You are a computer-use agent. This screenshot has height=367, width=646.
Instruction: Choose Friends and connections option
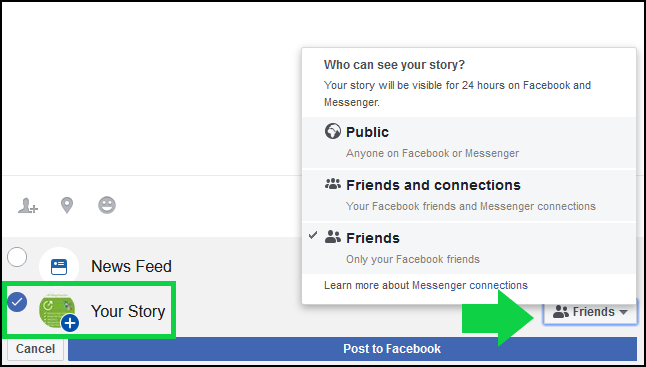[x=469, y=196]
